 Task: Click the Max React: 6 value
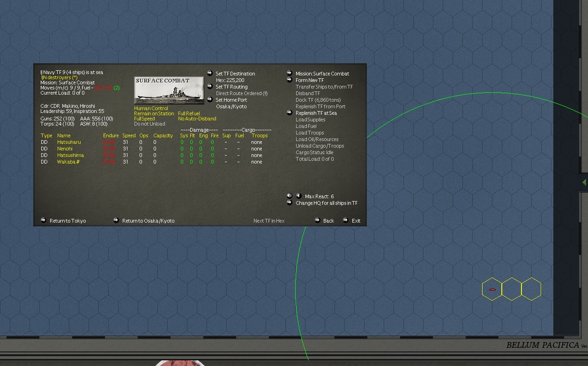click(x=320, y=196)
